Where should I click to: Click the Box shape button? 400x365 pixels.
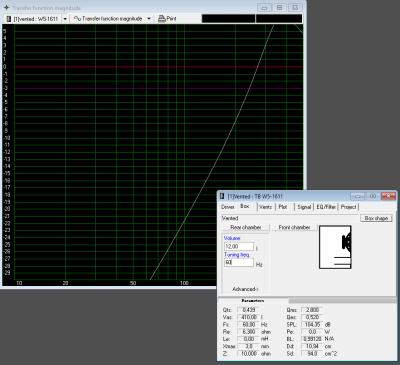tap(376, 218)
